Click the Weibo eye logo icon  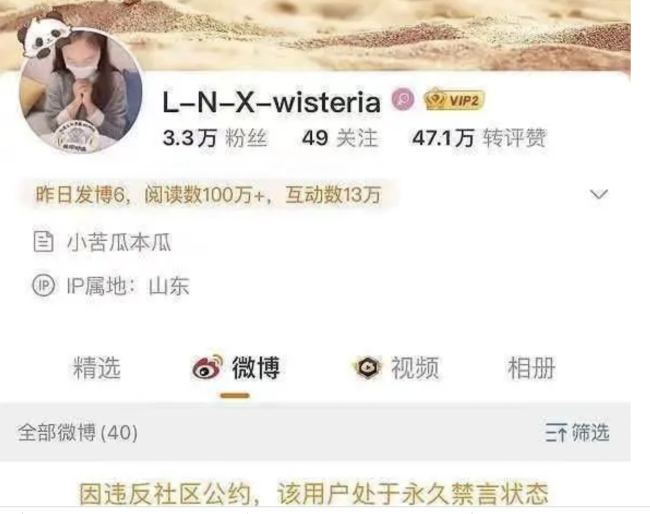point(207,367)
